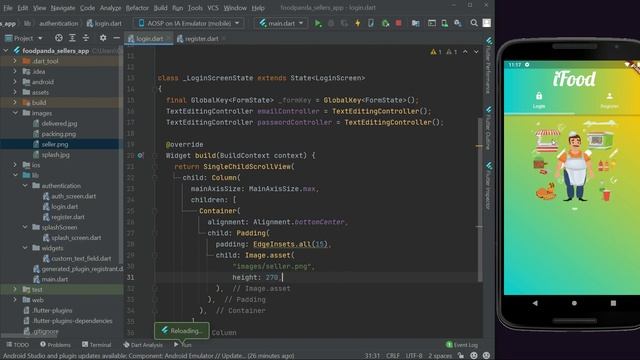This screenshot has height=360, width=640.
Task: Open main.dart in the project tree
Action: click(54, 279)
